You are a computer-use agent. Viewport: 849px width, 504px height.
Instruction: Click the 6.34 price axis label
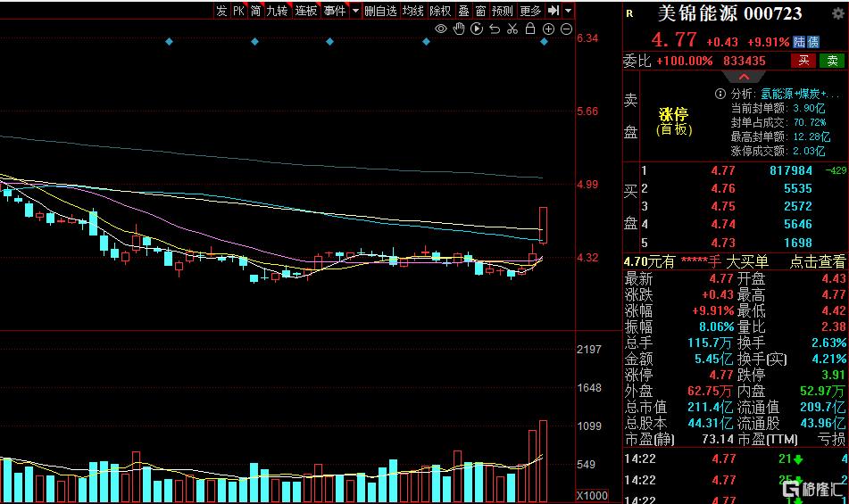click(588, 38)
